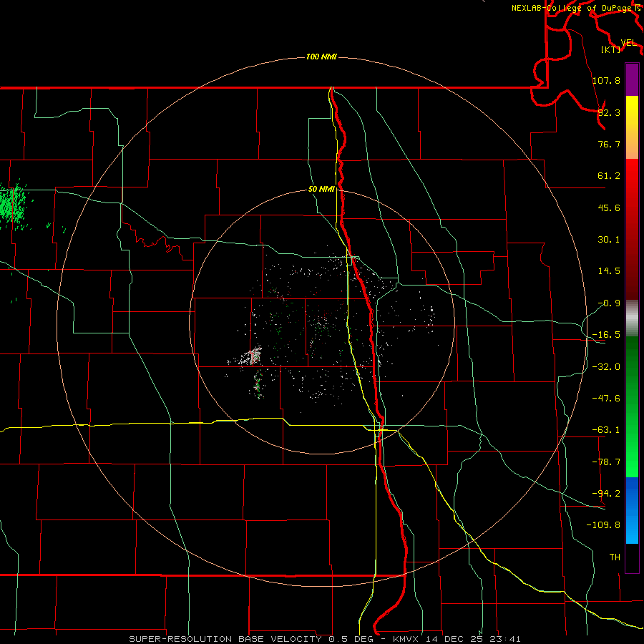
Task: Click the 100 NMI range ring label
Action: (x=321, y=57)
